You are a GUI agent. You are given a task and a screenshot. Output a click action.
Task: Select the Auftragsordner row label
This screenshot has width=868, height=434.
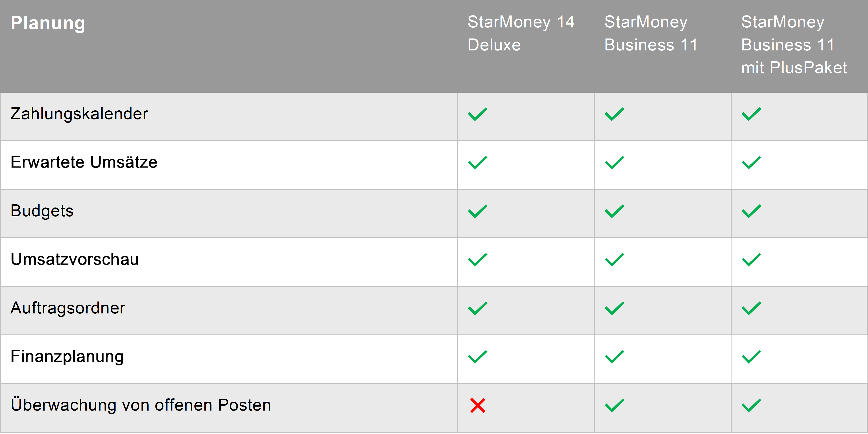click(68, 308)
